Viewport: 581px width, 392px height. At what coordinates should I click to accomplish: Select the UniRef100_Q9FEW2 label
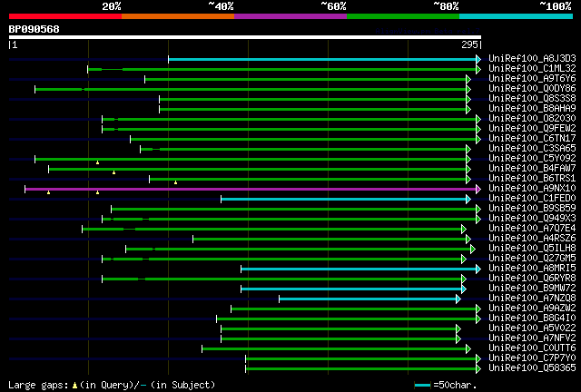click(x=532, y=129)
